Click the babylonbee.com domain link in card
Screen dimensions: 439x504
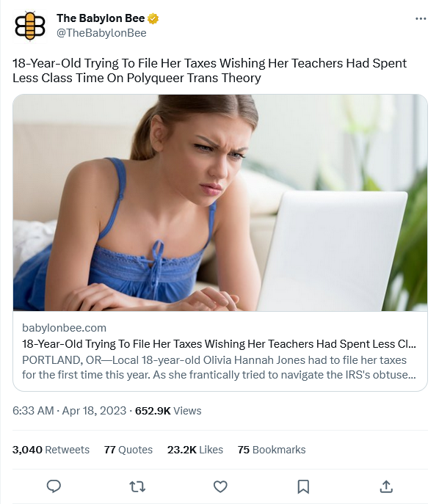point(64,328)
